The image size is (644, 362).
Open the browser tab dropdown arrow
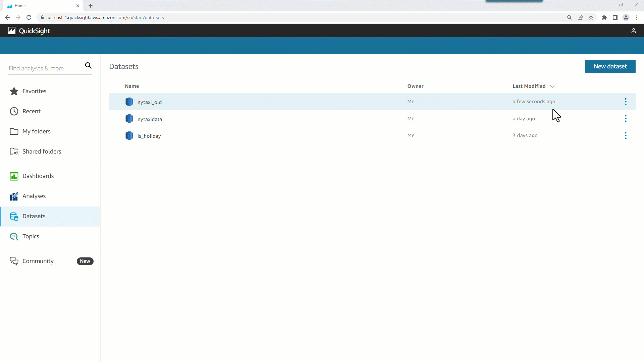click(590, 5)
